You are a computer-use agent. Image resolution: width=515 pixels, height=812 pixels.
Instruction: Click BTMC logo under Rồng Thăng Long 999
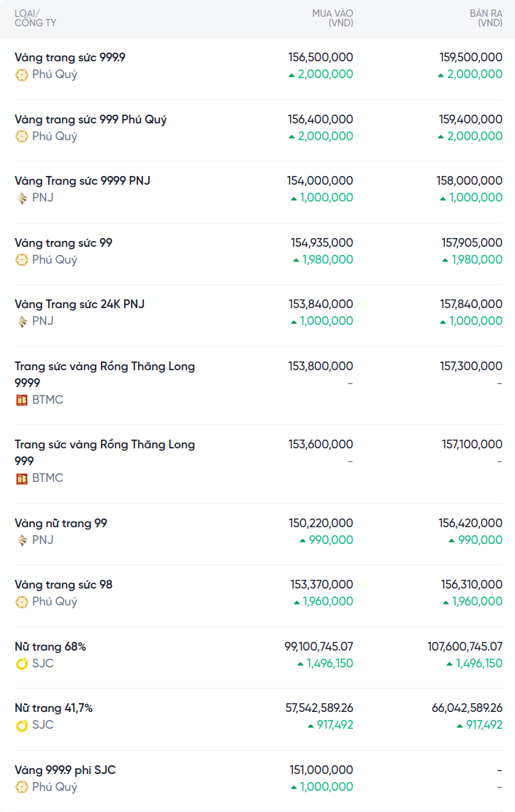pyautogui.click(x=22, y=478)
